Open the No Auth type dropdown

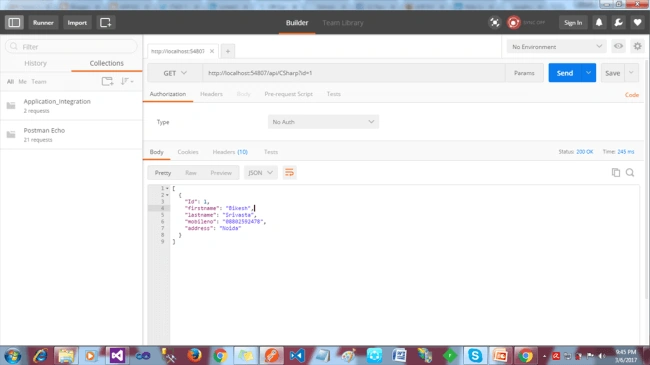pyautogui.click(x=323, y=122)
